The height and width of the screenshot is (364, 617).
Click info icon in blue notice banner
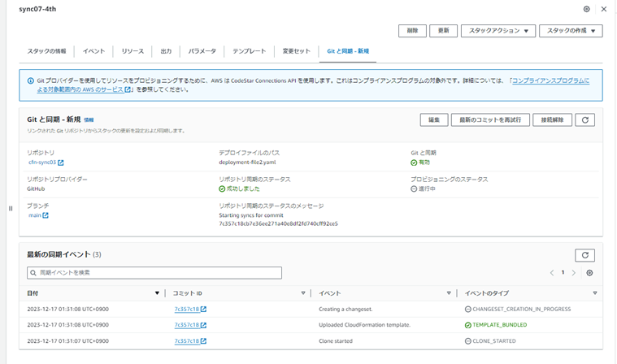click(30, 81)
